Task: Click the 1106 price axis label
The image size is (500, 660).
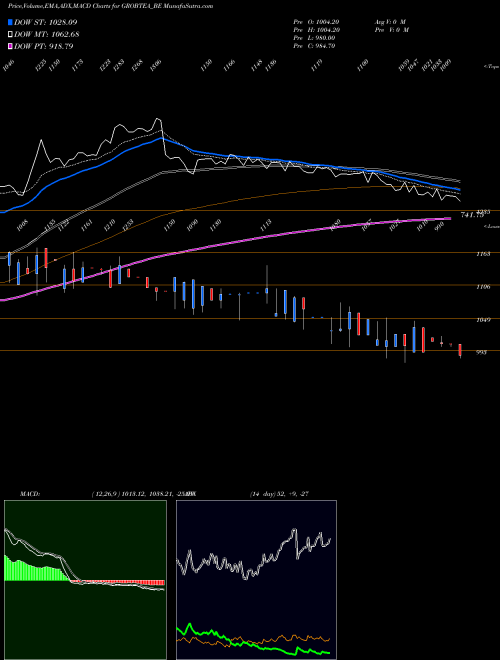Action: tap(483, 287)
